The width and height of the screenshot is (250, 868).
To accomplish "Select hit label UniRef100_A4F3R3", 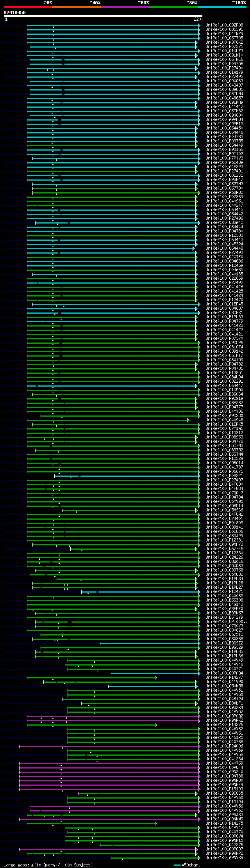I will [224, 167].
